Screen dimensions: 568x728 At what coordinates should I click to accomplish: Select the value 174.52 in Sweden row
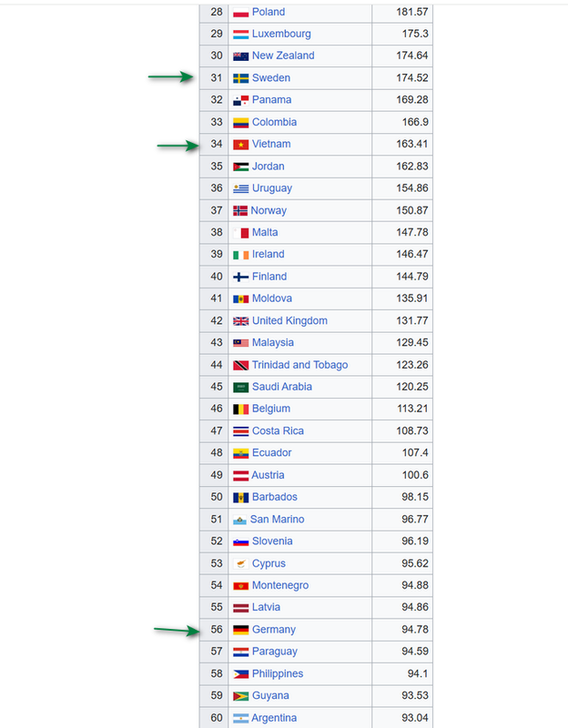pyautogui.click(x=412, y=78)
